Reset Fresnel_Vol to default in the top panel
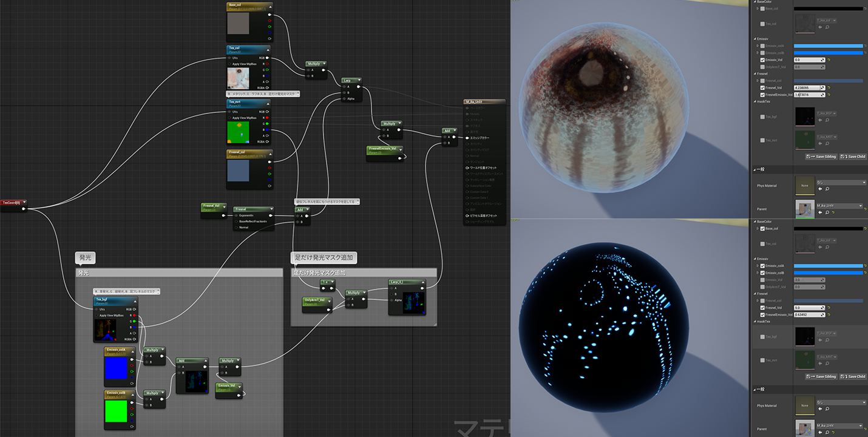Screen dimensions: 868x437 tap(829, 88)
